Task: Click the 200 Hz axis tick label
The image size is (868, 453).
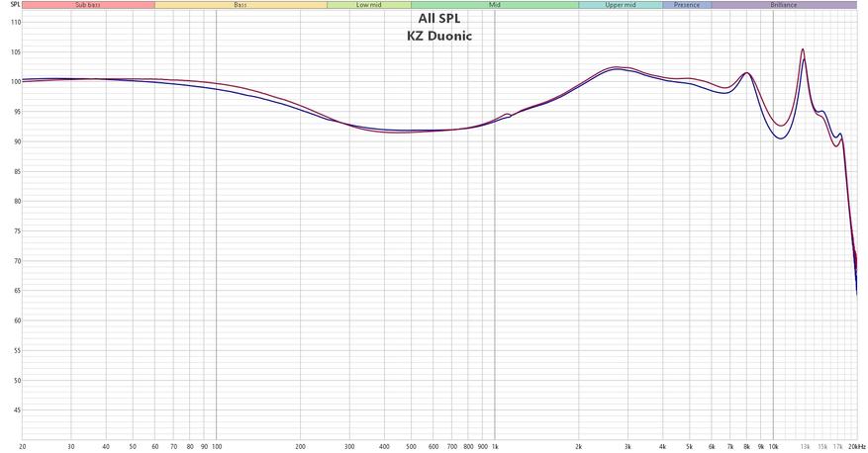Action: [300, 446]
